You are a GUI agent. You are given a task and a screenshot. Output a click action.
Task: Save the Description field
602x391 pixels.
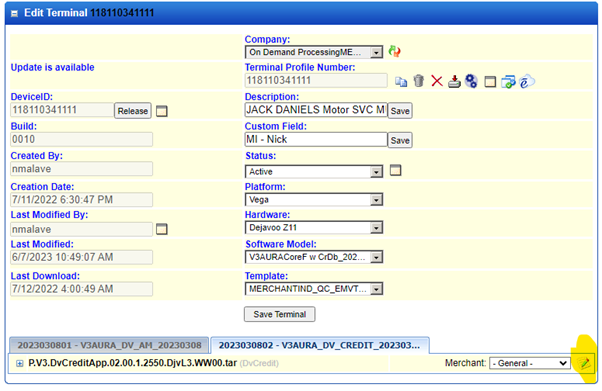click(400, 111)
